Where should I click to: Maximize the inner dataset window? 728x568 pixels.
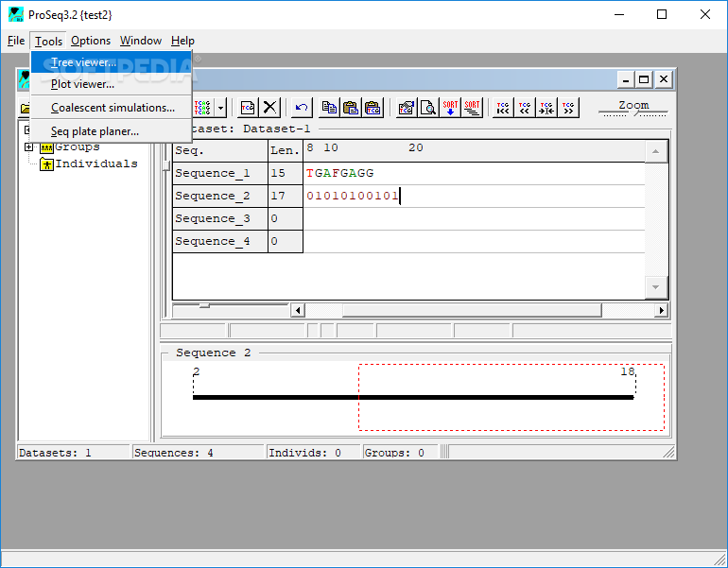644,79
